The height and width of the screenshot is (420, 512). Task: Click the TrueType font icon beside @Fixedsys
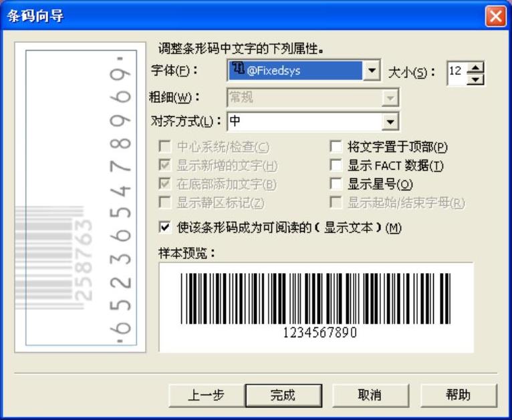239,69
